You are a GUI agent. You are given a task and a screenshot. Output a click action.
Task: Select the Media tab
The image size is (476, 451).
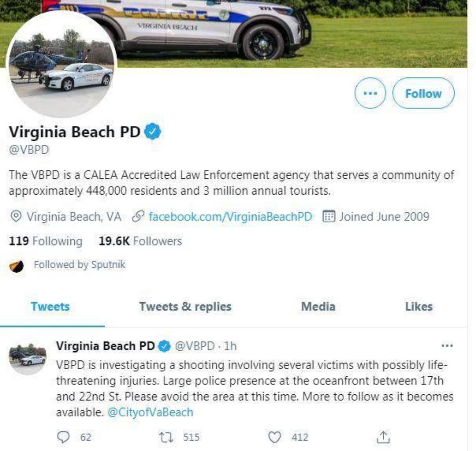click(318, 307)
